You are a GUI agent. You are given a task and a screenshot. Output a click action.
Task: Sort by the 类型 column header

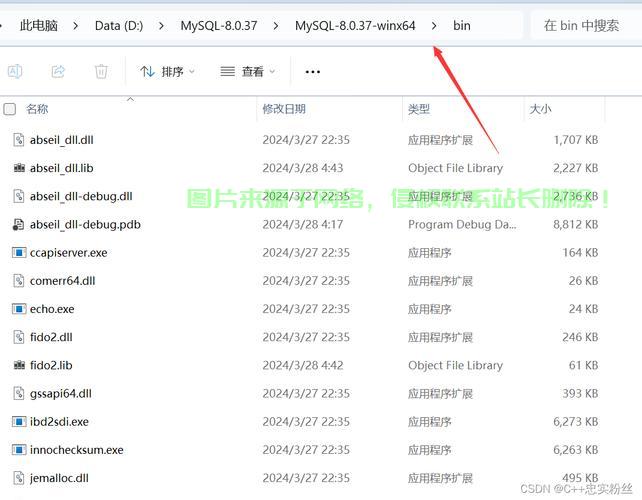point(419,109)
